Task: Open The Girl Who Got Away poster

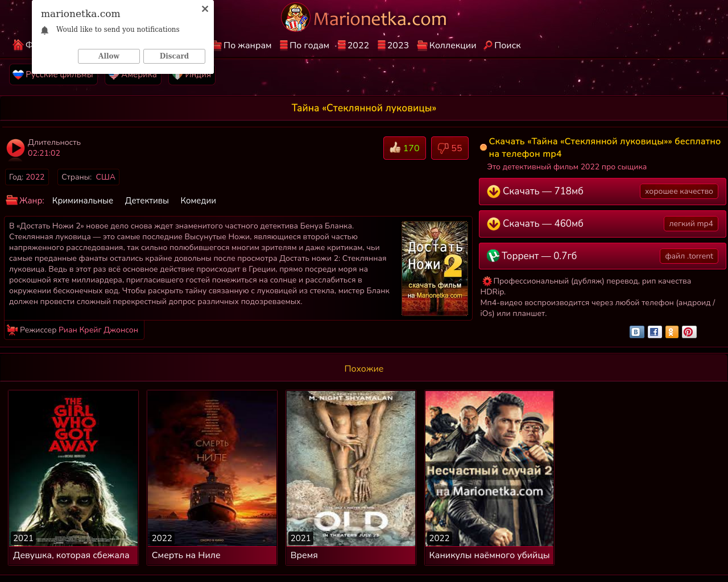Action: point(73,468)
